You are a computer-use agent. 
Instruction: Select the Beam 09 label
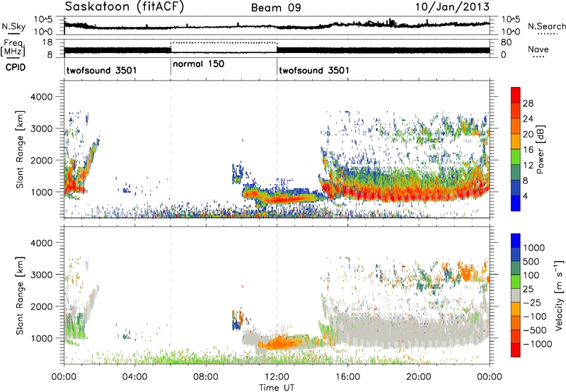[276, 8]
